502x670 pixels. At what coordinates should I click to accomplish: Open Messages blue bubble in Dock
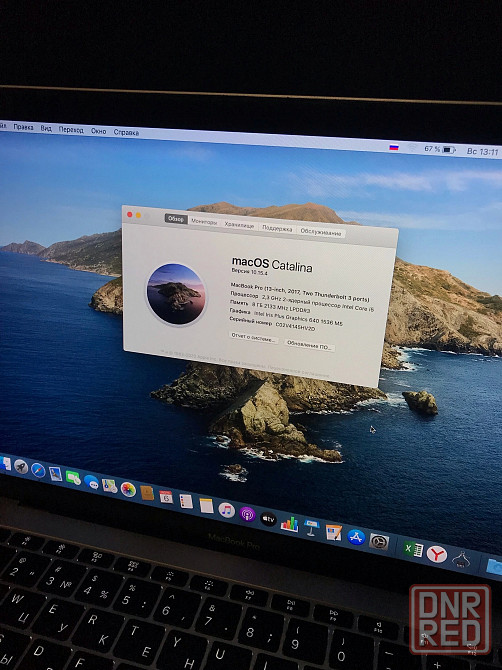point(91,482)
